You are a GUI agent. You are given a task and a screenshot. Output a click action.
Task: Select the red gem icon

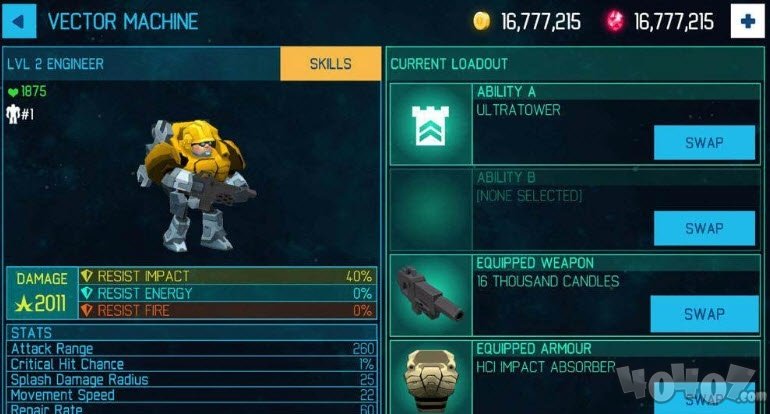[x=614, y=21]
